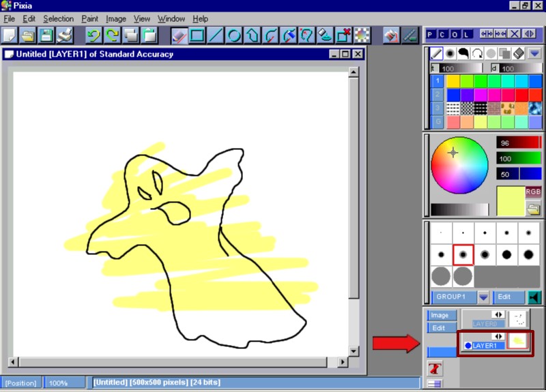Select the straight line tool
Viewport: 546px width, 392px height.
point(215,35)
